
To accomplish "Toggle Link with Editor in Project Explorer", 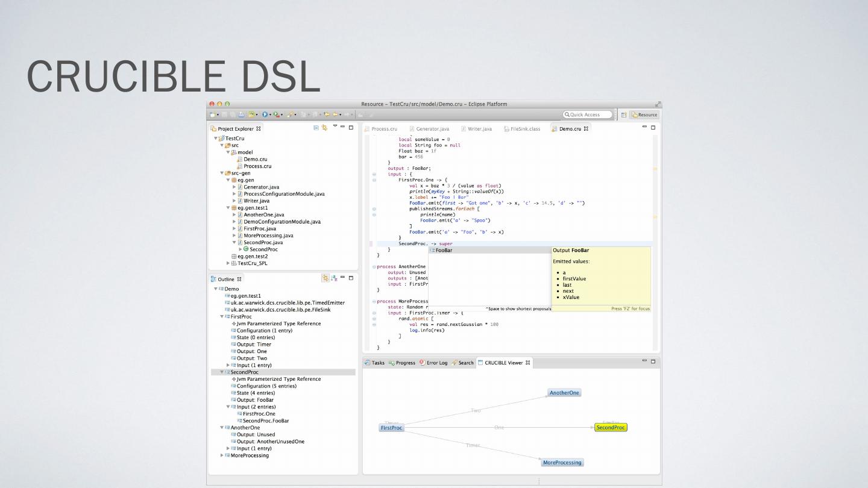I will 324,128.
